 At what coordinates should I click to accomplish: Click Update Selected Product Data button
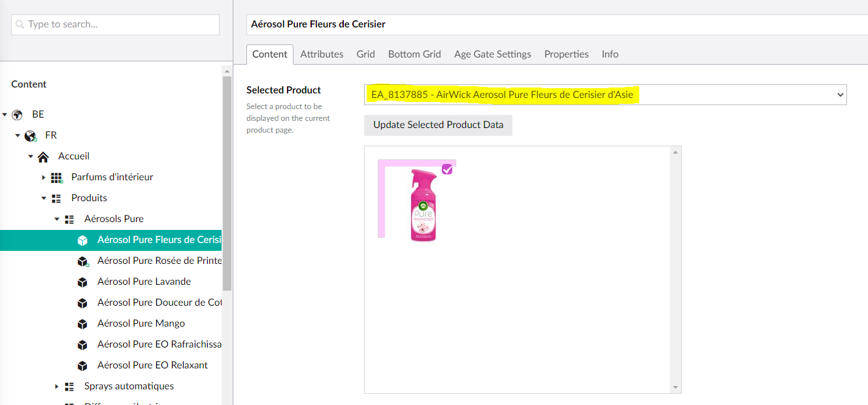click(x=438, y=125)
